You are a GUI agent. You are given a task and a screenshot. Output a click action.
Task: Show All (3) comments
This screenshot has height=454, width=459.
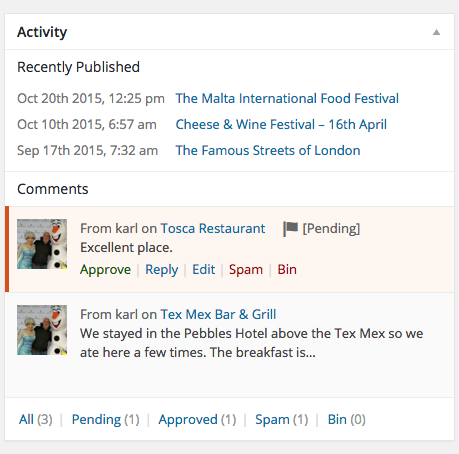pyautogui.click(x=36, y=419)
